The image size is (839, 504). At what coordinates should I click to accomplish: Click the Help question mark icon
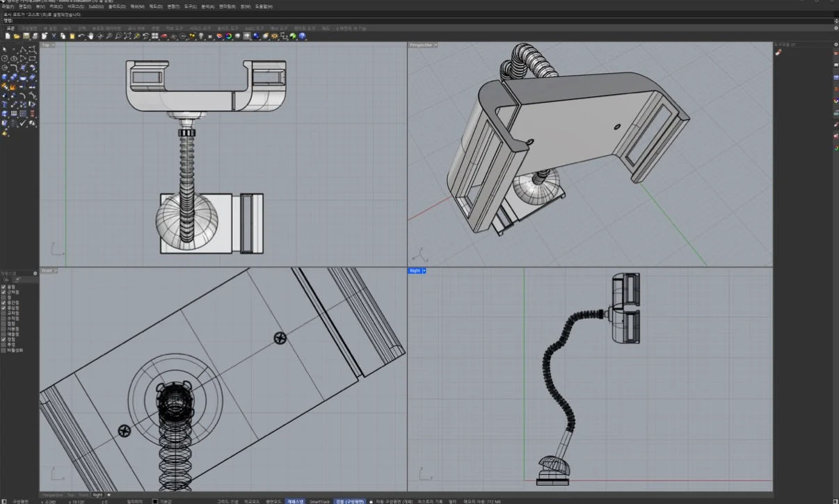[x=302, y=36]
